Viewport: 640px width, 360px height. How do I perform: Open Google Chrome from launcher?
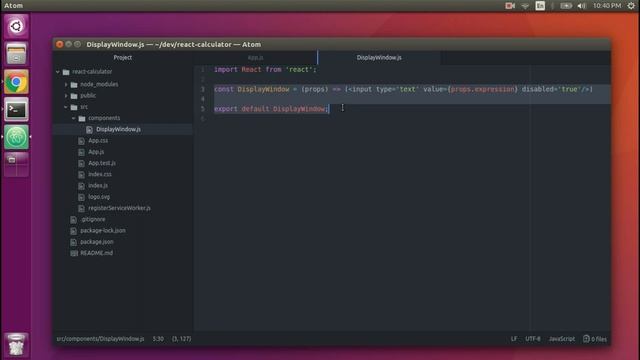16,82
